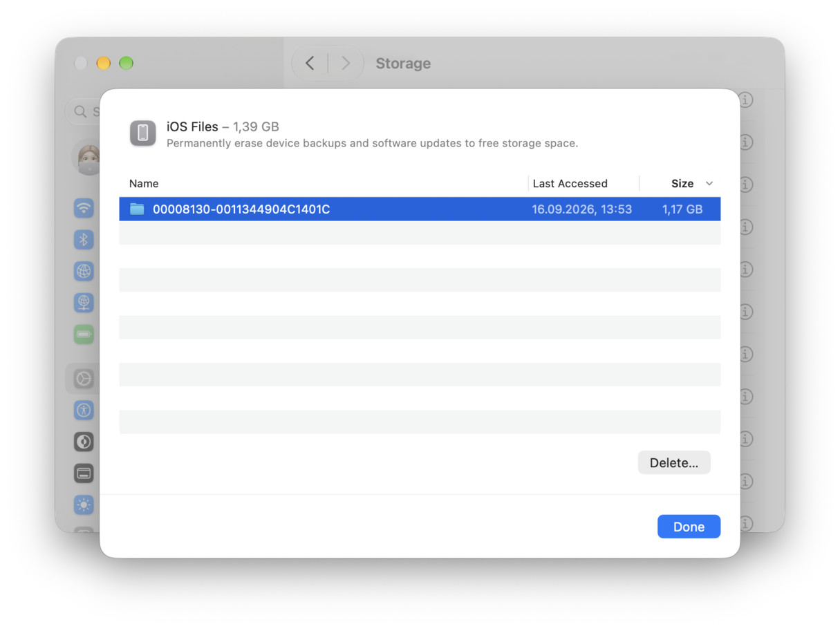Toggle sort direction via Size chevron
This screenshot has width=840, height=631.
709,184
